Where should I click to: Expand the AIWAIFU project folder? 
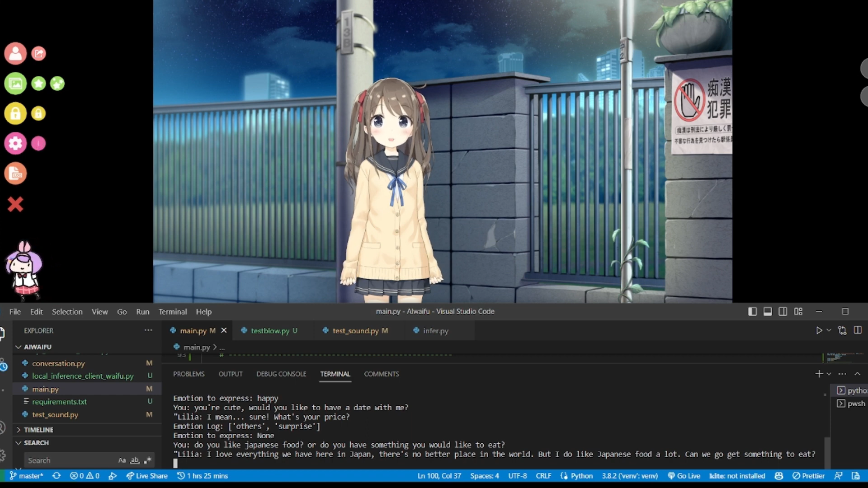pyautogui.click(x=17, y=346)
